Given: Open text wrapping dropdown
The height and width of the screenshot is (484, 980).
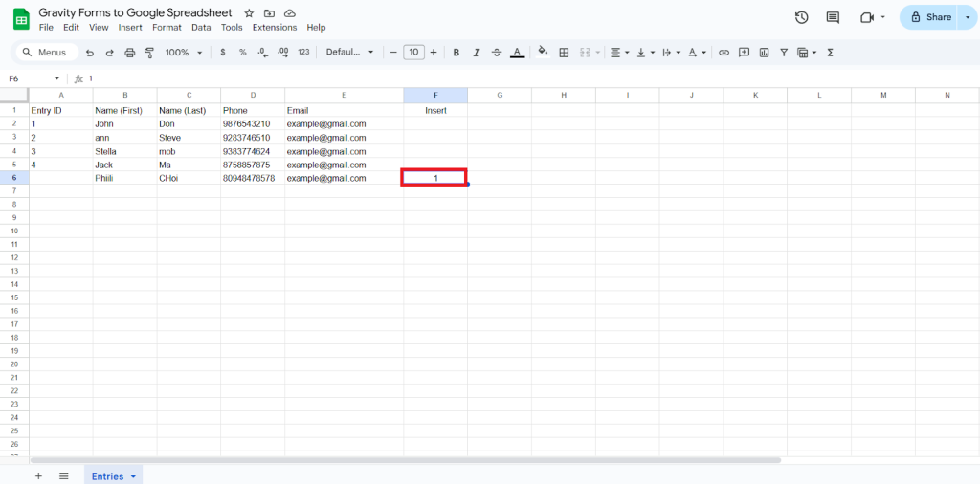Looking at the screenshot, I should pos(671,53).
